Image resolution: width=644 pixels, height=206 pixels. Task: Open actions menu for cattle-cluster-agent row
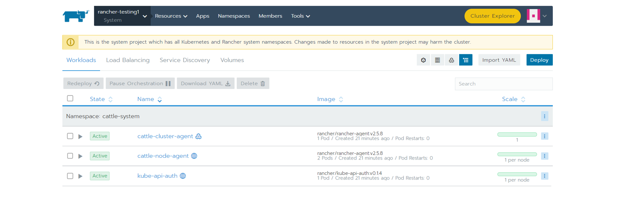(x=544, y=136)
